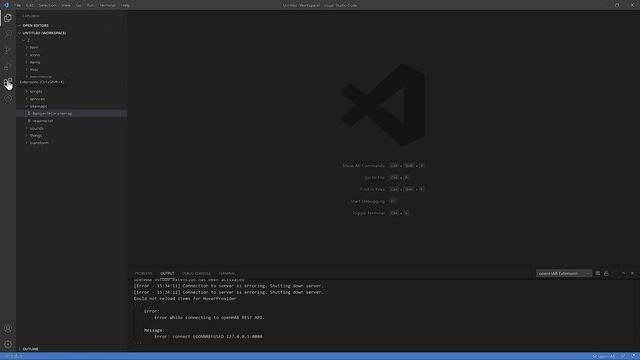Switch to the Terminal tab
This screenshot has width=640, height=360.
point(227,273)
